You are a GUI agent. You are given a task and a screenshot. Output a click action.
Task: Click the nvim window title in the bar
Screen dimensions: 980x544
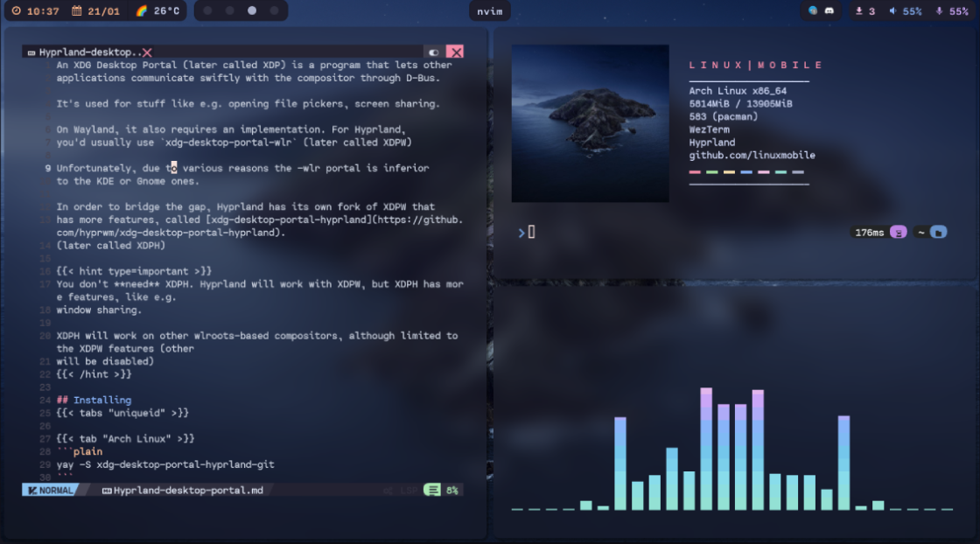click(x=489, y=11)
